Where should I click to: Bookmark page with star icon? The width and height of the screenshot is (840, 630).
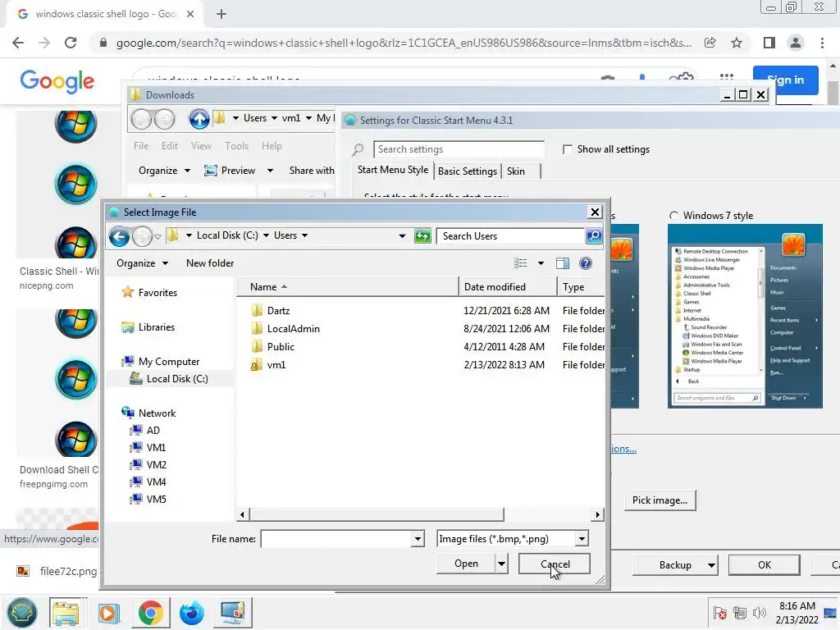pyautogui.click(x=737, y=43)
